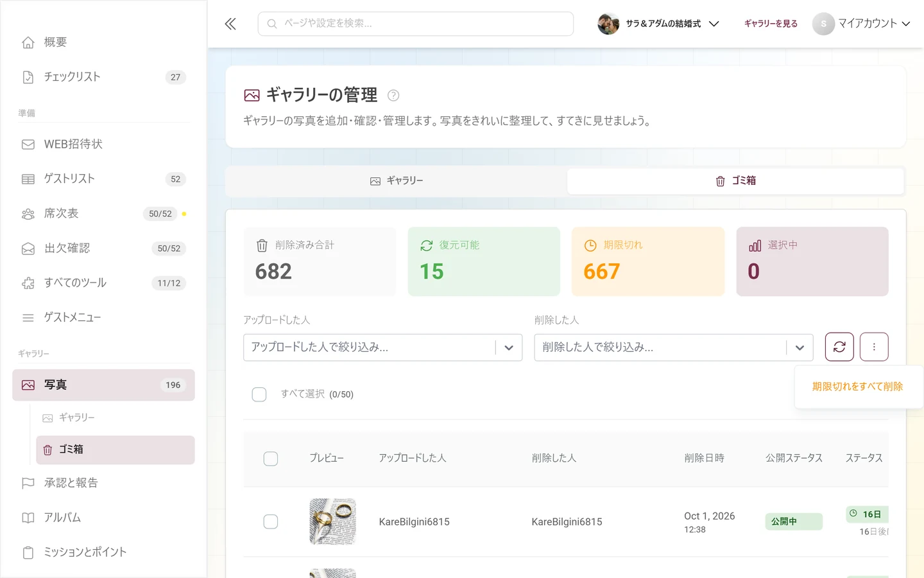Open the rings photo thumbnail preview
Viewport: 924px width, 578px height.
[x=332, y=521]
